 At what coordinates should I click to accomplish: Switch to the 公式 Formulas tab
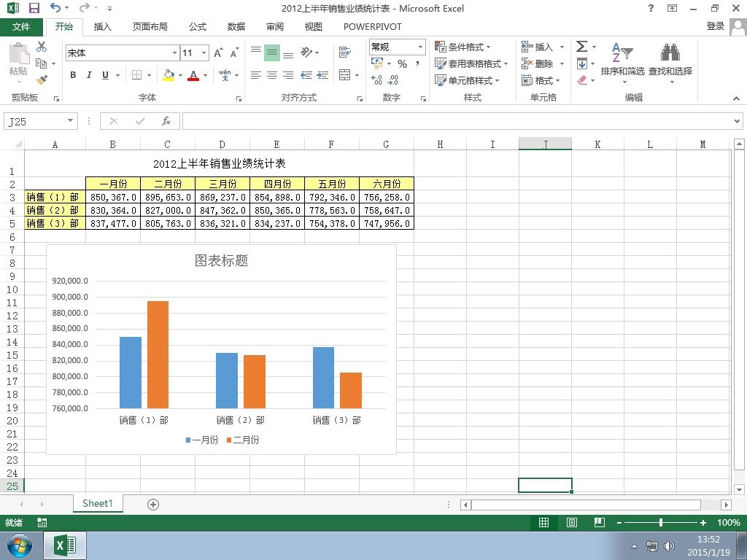198,27
